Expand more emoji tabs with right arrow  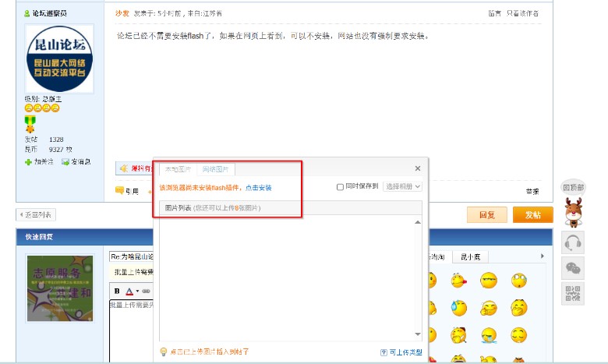pyautogui.click(x=543, y=256)
